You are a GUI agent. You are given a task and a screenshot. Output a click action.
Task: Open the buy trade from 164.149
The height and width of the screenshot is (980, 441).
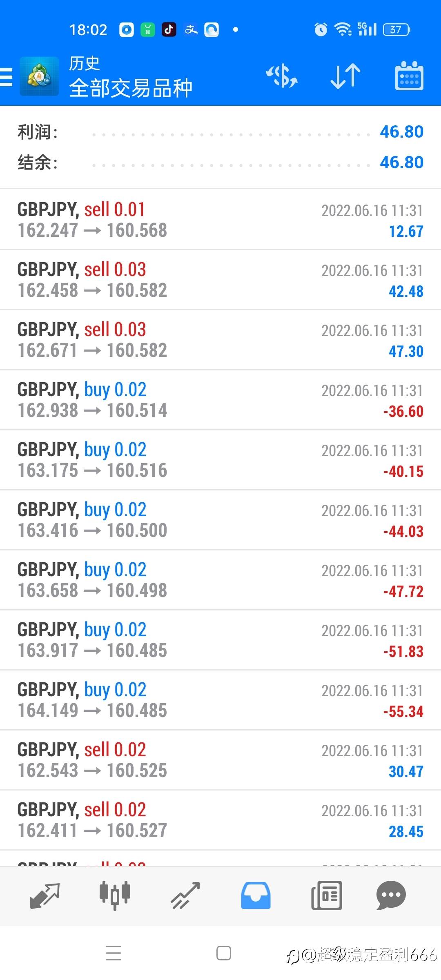click(x=220, y=700)
